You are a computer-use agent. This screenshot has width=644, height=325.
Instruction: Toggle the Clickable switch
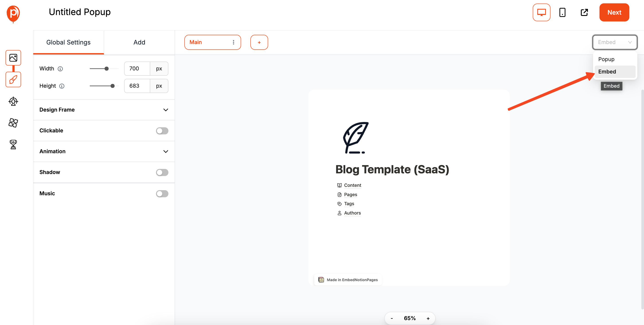pos(162,131)
